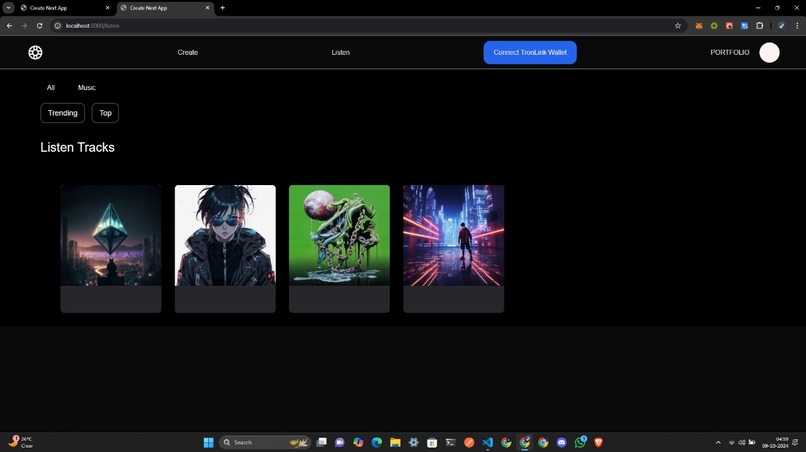Click the circular app logo in navbar

coord(35,52)
